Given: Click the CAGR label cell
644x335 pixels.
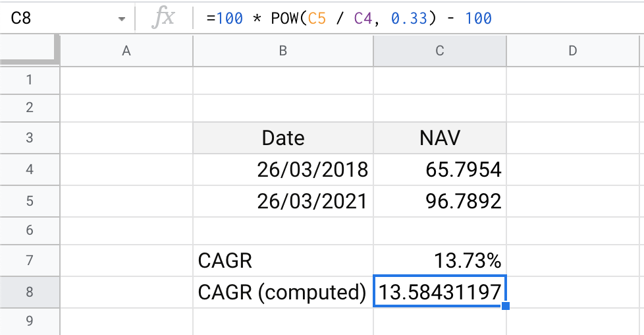Looking at the screenshot, I should [x=283, y=260].
